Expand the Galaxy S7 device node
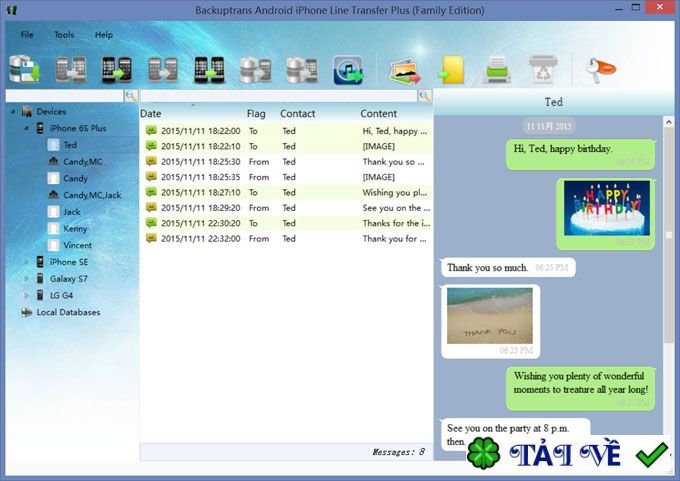The height and width of the screenshot is (481, 680). coord(26,279)
